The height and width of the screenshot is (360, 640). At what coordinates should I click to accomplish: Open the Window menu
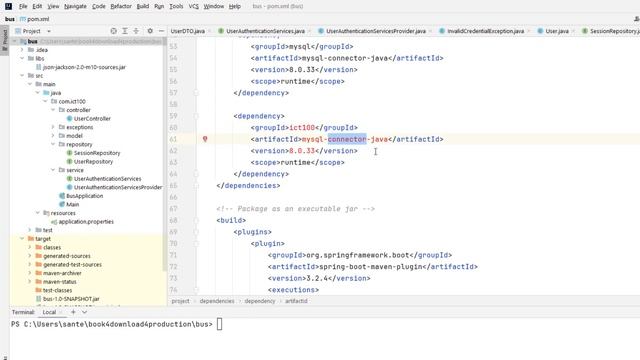[x=213, y=6]
